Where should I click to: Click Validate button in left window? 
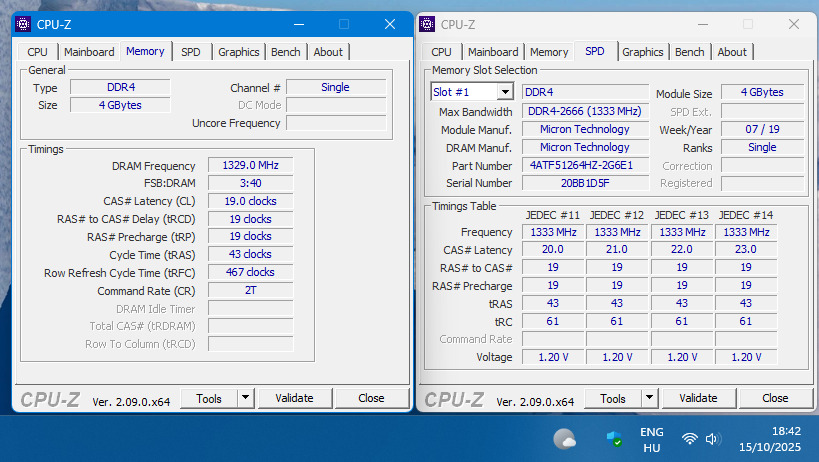(295, 398)
